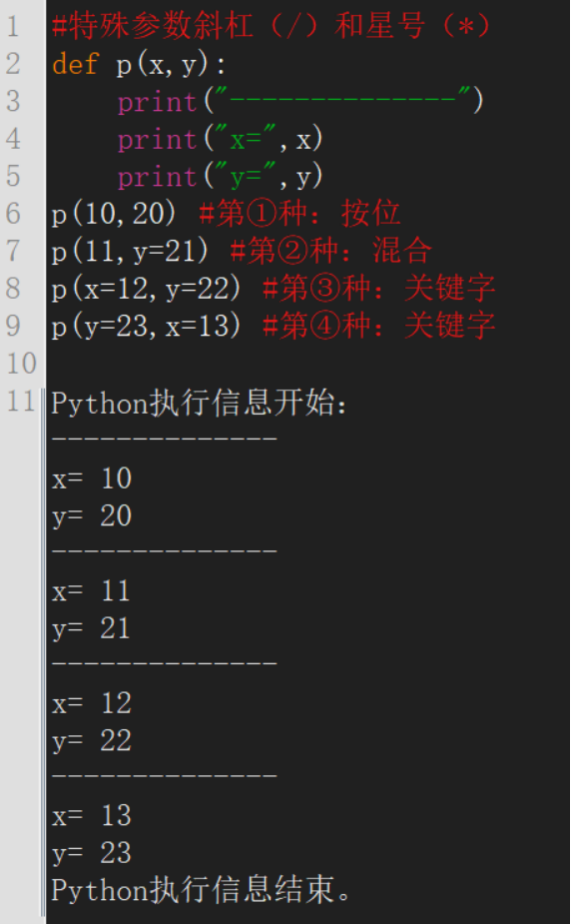Image resolution: width=571 pixels, height=924 pixels.
Task: Click line number 11 in gutter
Action: coord(21,401)
